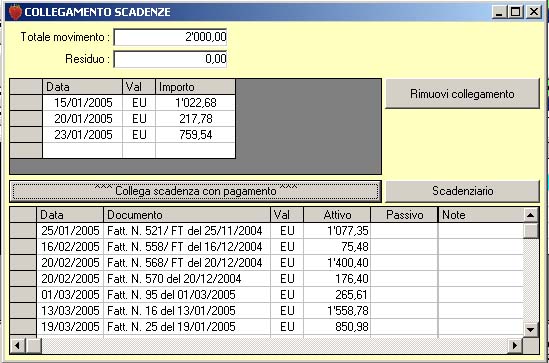Select row dated 23/01/2005 in upper grid

click(x=123, y=135)
